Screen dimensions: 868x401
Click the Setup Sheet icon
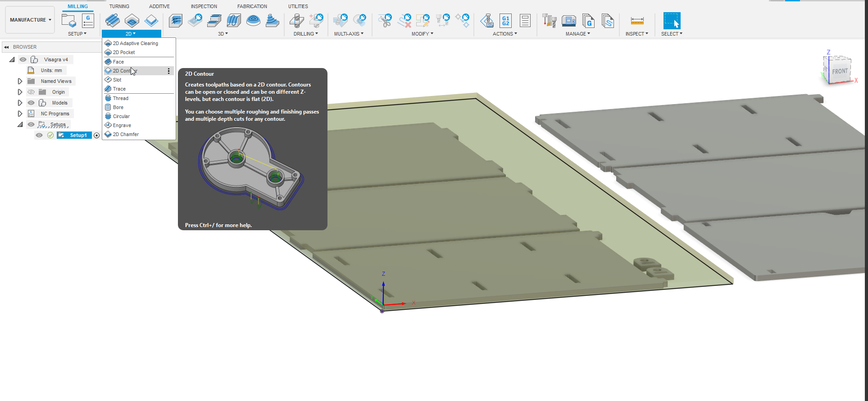tap(525, 21)
